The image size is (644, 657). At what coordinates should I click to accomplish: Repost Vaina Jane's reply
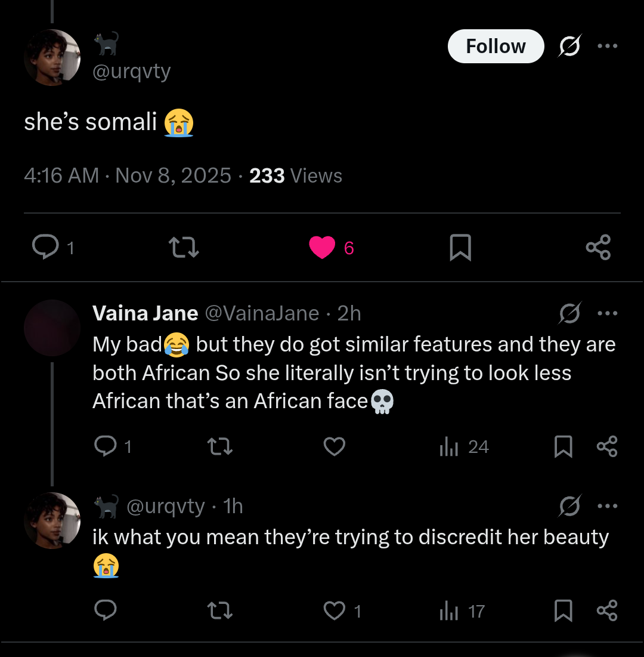pos(219,446)
